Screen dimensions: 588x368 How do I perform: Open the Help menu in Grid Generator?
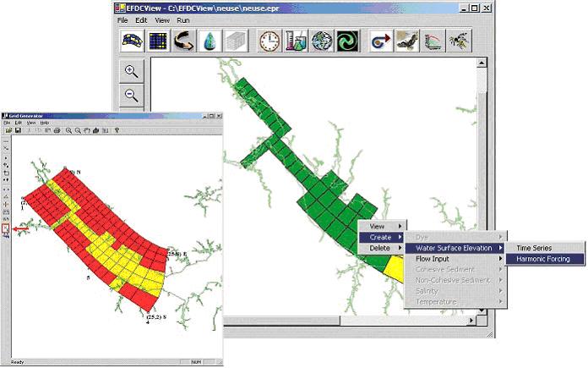pos(45,123)
